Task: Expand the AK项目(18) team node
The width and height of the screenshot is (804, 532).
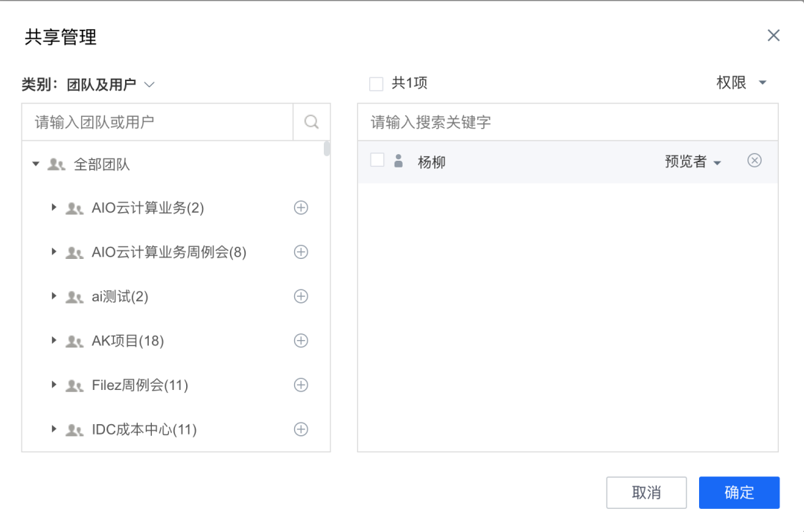Action: pyautogui.click(x=54, y=340)
